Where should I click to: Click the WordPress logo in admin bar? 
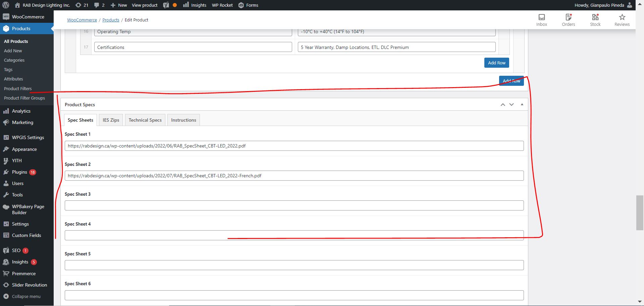[x=6, y=5]
